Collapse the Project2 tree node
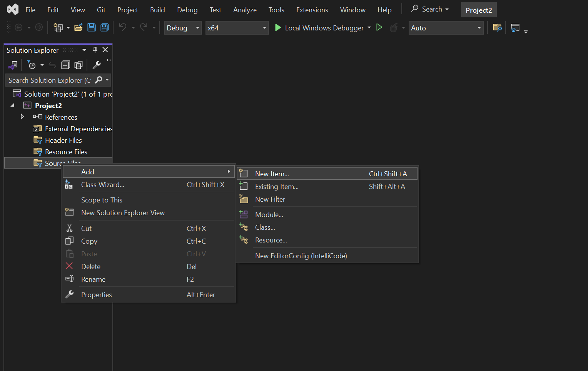The image size is (588, 371). click(12, 105)
